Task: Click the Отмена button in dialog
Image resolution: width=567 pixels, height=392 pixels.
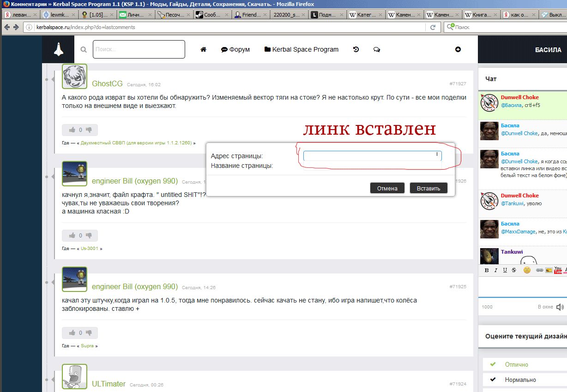Action: 387,188
